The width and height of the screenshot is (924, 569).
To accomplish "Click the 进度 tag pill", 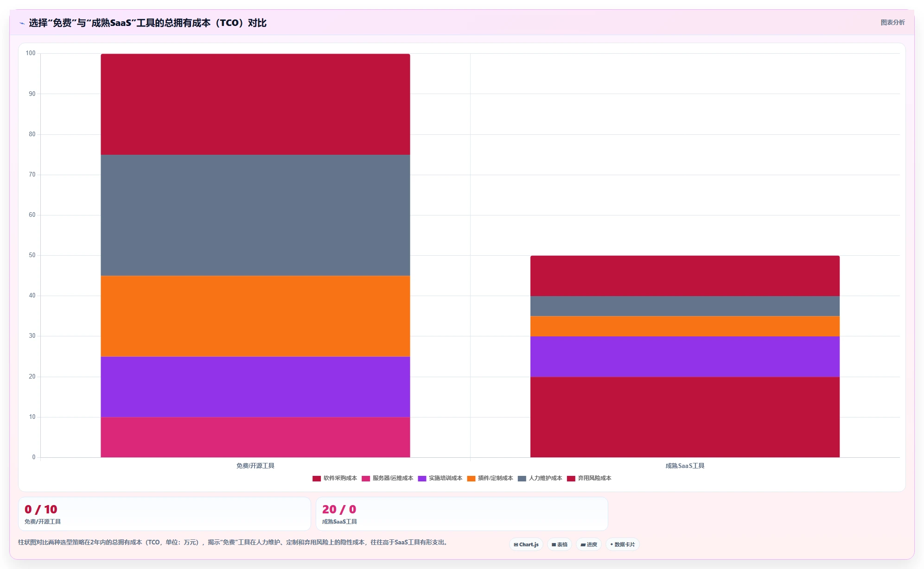I will [589, 544].
